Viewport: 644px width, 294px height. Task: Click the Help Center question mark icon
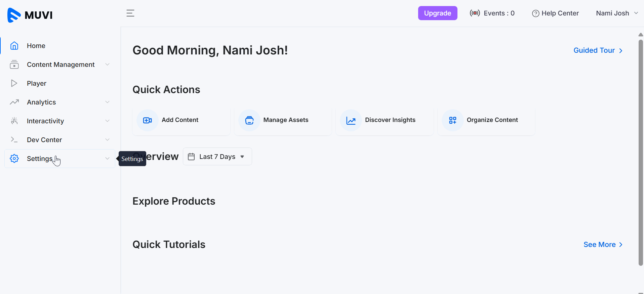(x=535, y=13)
